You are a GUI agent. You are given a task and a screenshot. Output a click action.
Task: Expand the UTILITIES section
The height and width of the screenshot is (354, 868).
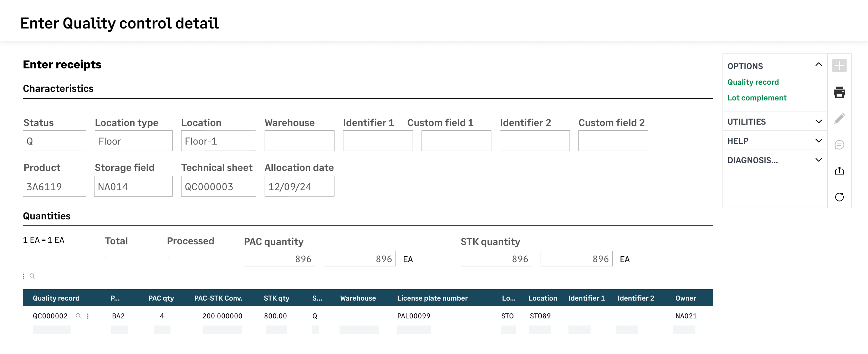tap(818, 121)
